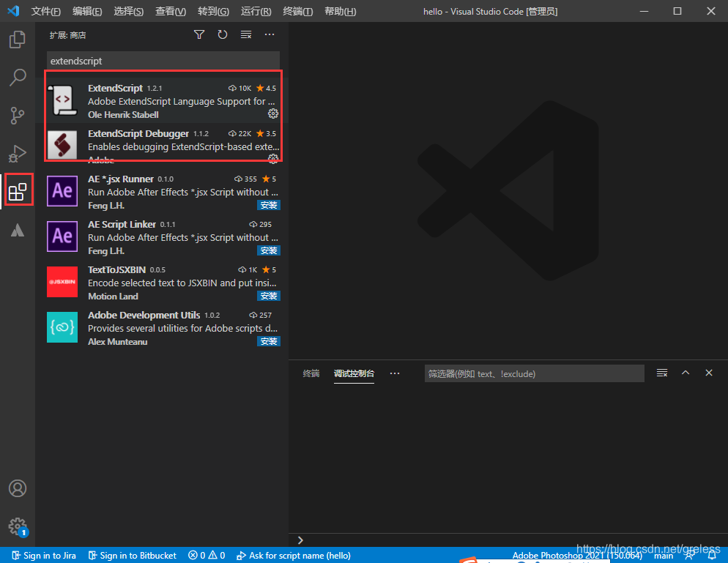
Task: Click main engine status item
Action: [664, 556]
